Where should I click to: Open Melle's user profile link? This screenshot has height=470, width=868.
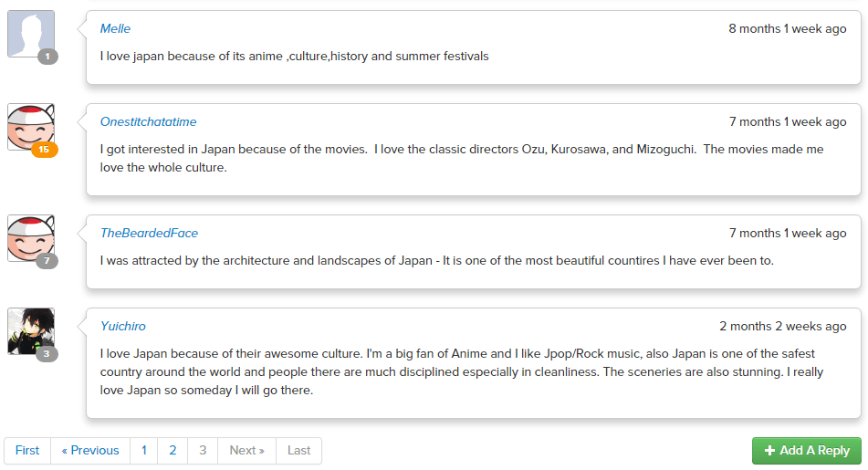coord(115,29)
